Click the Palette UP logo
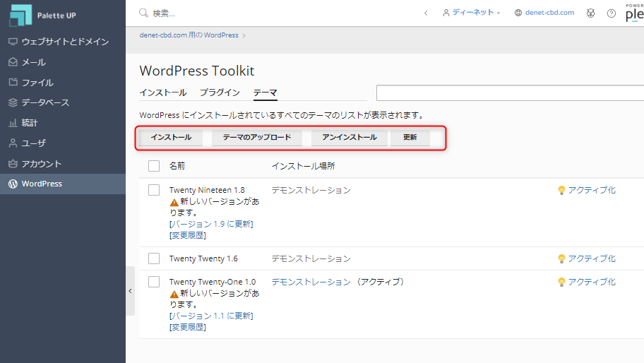 42,16
